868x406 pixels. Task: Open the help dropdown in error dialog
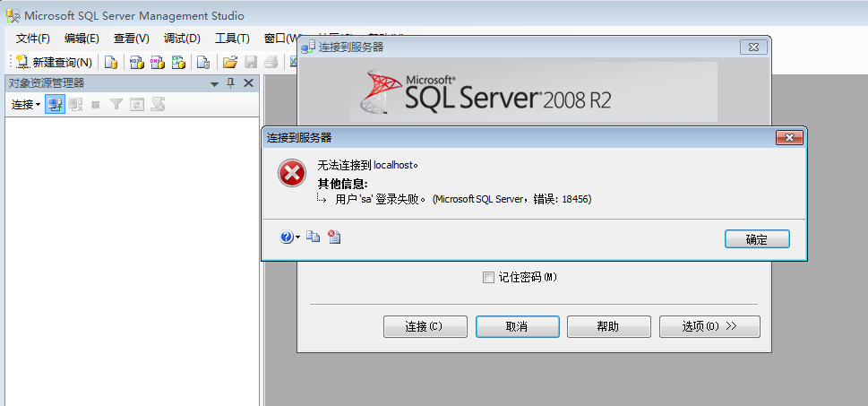click(x=290, y=238)
